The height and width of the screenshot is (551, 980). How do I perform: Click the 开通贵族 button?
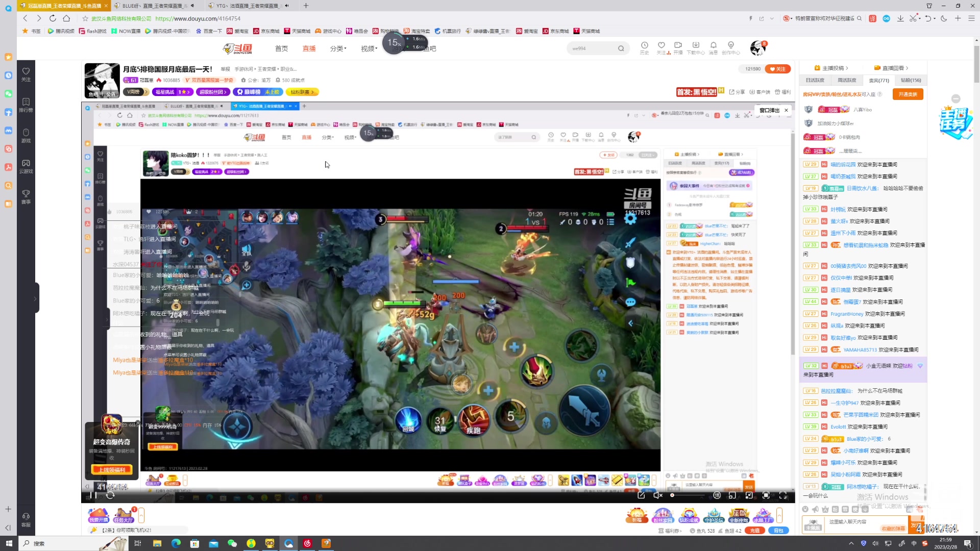(908, 94)
